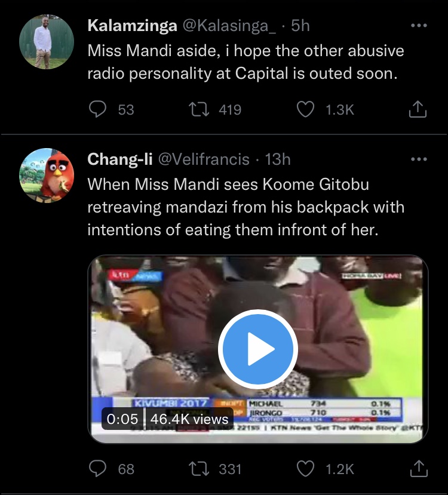Like Chang-li's tweet with 1.2K likes
The image size is (448, 495).
(x=305, y=469)
